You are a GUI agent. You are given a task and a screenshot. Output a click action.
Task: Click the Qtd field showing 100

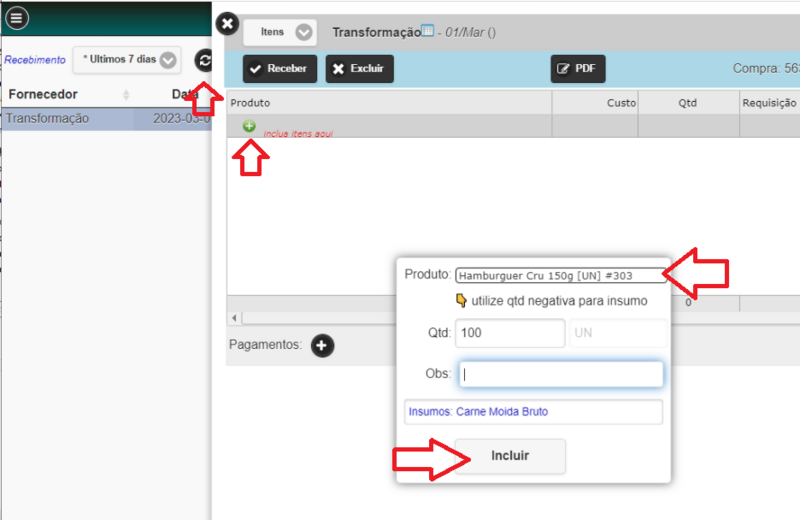tap(510, 333)
